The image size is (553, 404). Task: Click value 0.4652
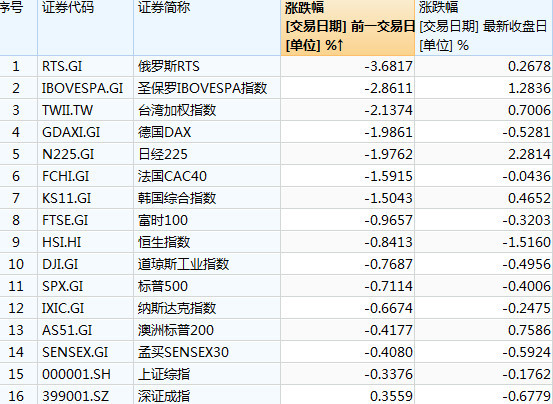(529, 198)
